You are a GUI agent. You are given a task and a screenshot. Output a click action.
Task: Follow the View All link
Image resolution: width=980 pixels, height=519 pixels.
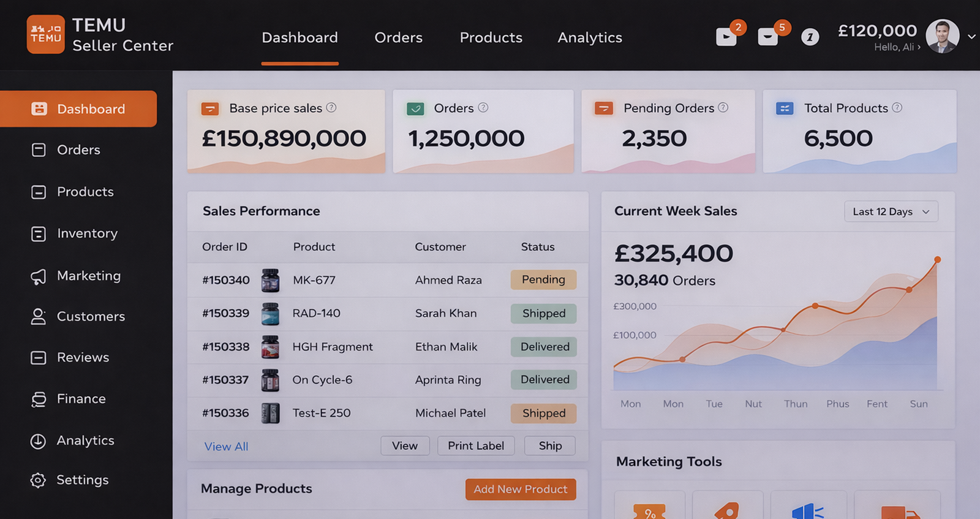[226, 447]
